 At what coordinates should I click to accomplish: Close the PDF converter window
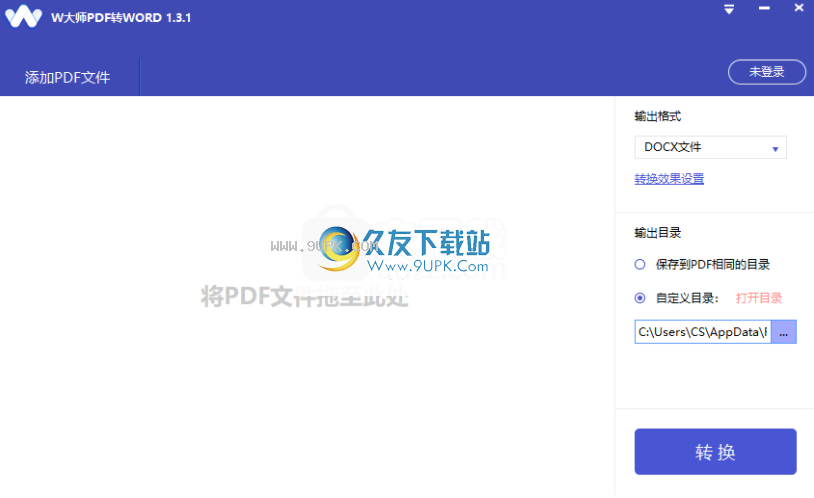click(x=799, y=8)
